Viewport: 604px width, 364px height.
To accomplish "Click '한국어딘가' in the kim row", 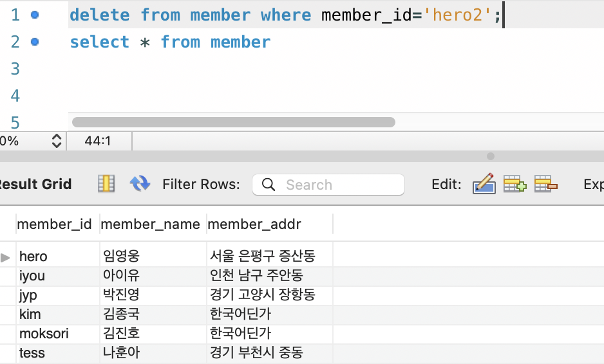I will [x=270, y=314].
